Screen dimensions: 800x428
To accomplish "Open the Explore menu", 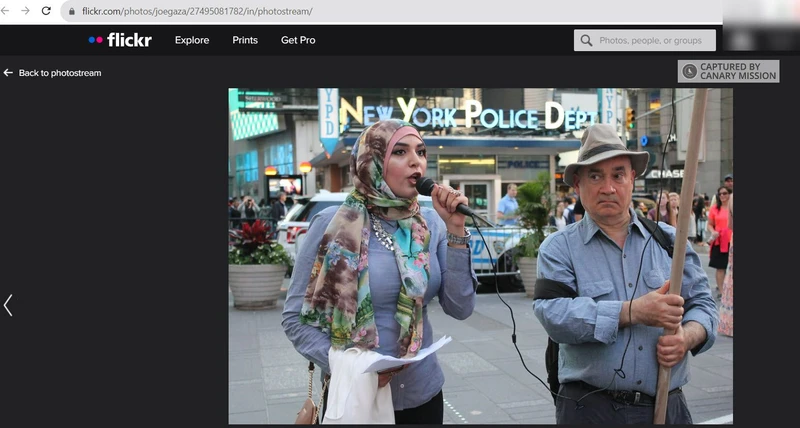I will pyautogui.click(x=192, y=40).
